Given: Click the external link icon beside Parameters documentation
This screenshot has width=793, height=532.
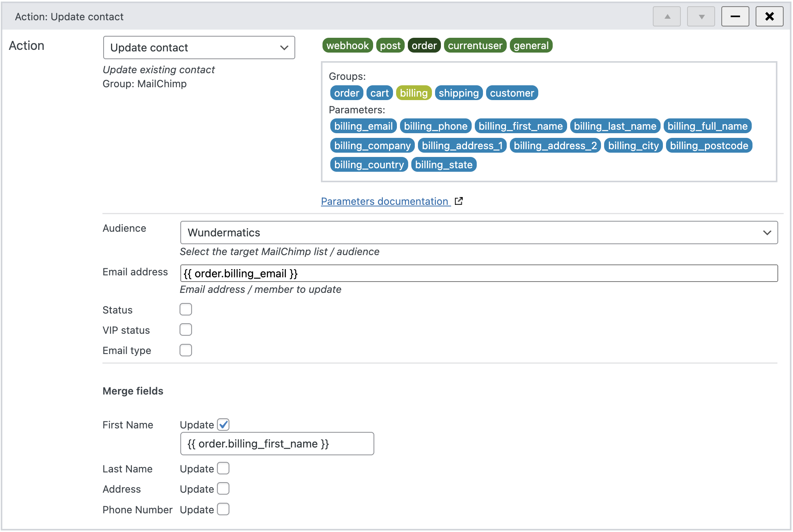Looking at the screenshot, I should (x=459, y=201).
